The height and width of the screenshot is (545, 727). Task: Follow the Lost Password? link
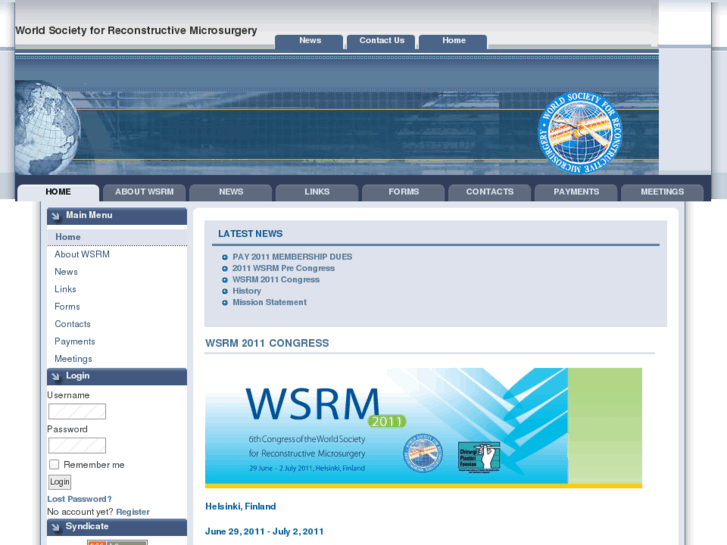click(79, 499)
